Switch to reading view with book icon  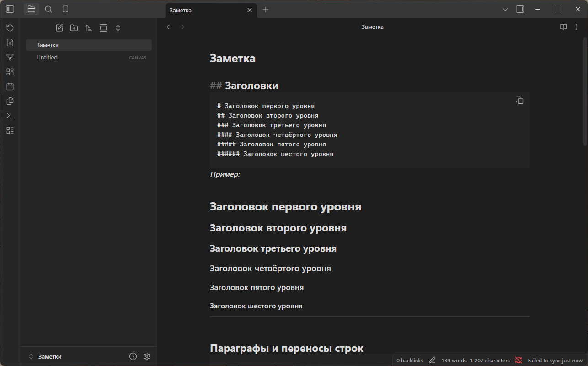tap(563, 27)
